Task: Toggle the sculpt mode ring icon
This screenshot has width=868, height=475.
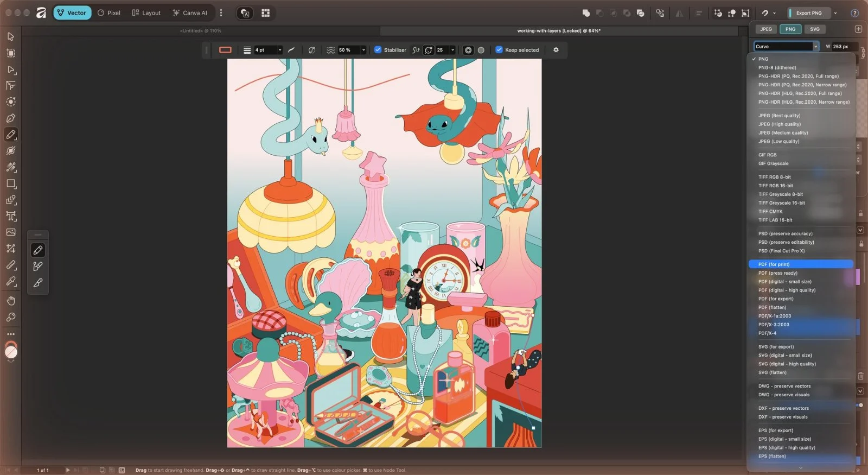Action: point(468,50)
